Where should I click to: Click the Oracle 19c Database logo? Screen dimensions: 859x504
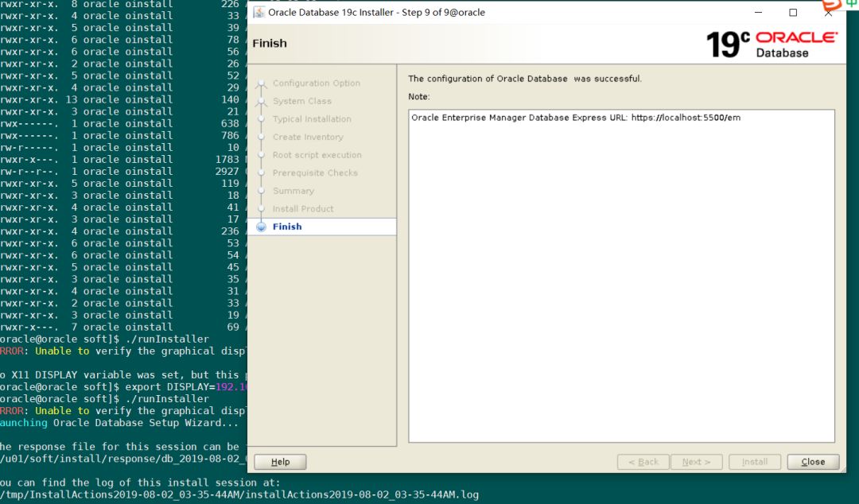(772, 45)
